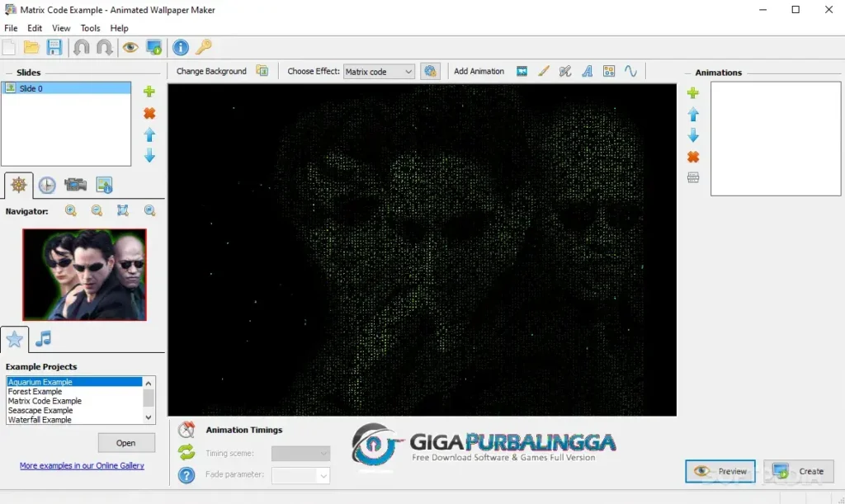Add a text animation with the A icon

pos(588,71)
